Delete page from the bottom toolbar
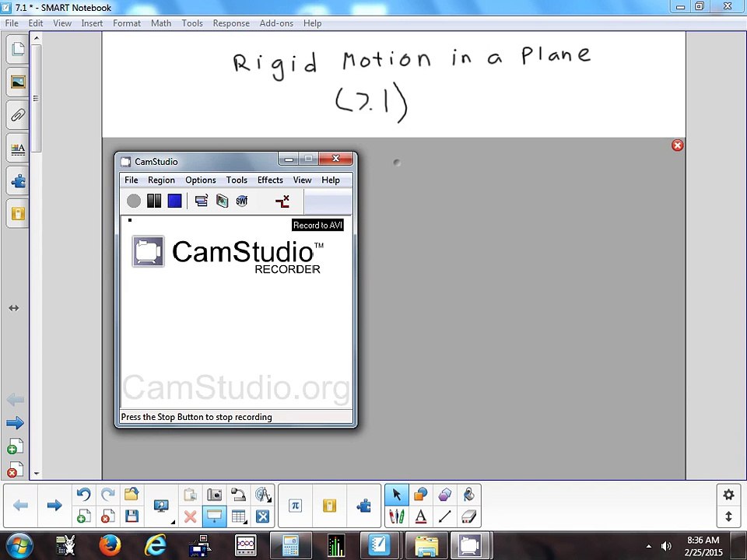The width and height of the screenshot is (747, 560). point(108,516)
